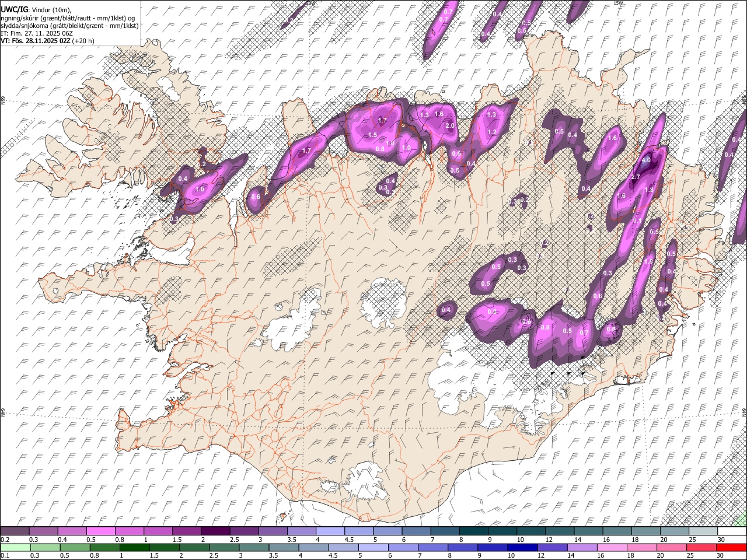Image resolution: width=747 pixels, height=560 pixels.
Task: Click the medium green 0.5–0.8 swatch in bottom legend
Action: [x=75, y=548]
